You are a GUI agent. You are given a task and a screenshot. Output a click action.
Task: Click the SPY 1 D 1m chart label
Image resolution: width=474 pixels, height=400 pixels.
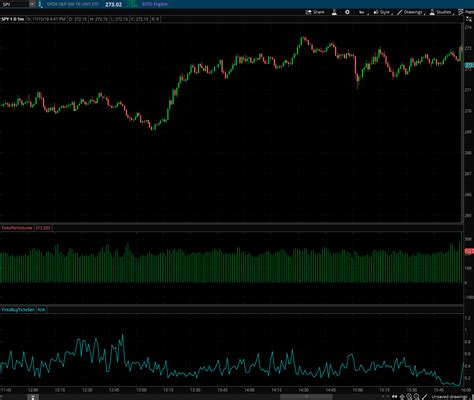[13, 19]
